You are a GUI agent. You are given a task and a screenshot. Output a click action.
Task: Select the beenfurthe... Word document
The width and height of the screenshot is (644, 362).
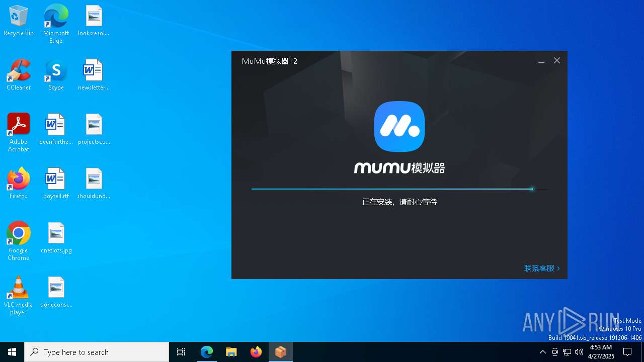(56, 130)
